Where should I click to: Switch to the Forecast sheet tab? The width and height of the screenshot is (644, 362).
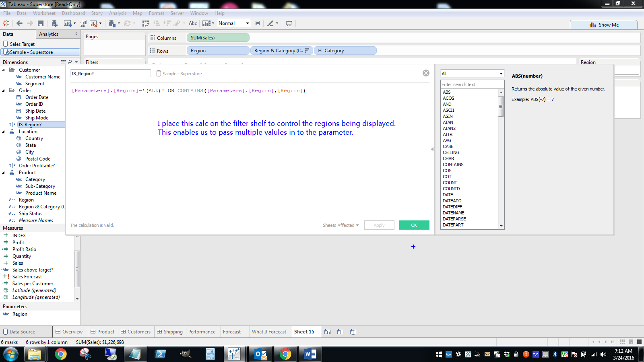[231, 331]
